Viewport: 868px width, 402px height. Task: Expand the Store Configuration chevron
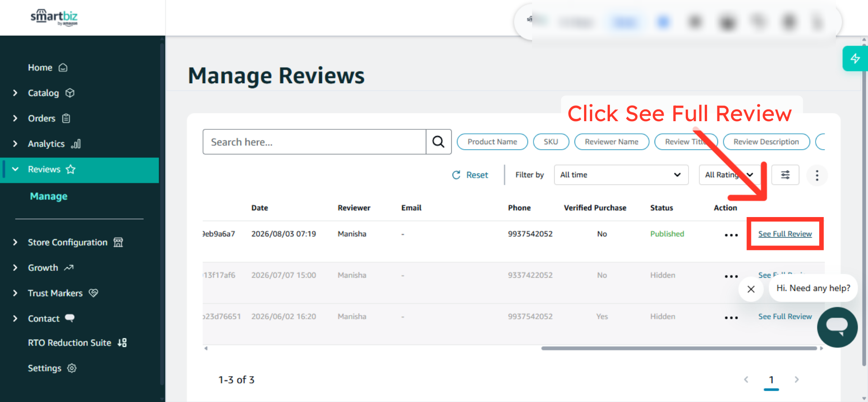[15, 242]
